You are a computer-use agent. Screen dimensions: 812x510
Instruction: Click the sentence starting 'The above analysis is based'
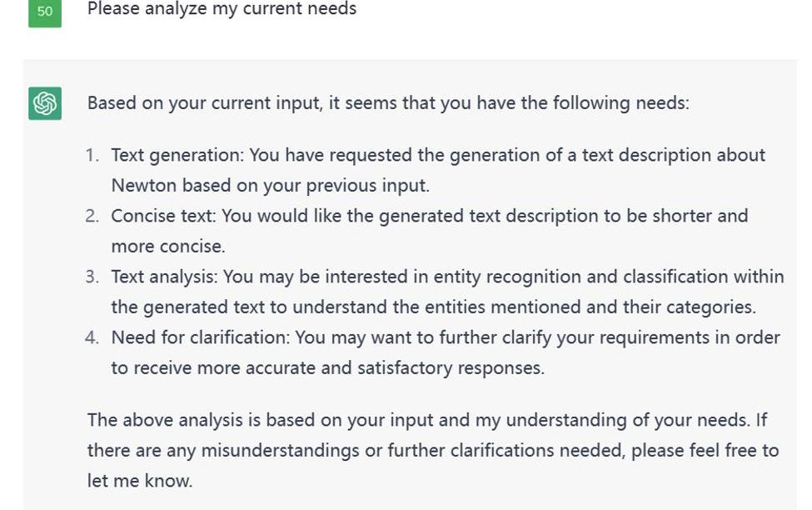[x=427, y=420]
